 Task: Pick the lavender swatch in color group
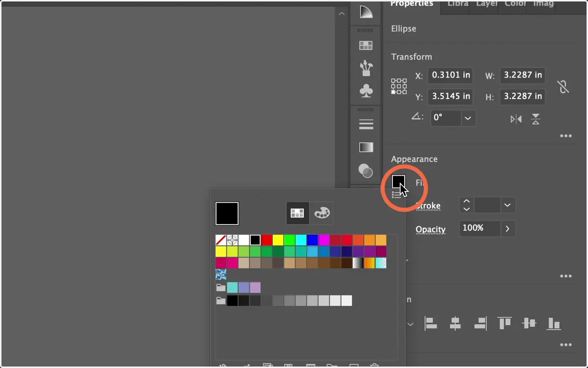(255, 288)
